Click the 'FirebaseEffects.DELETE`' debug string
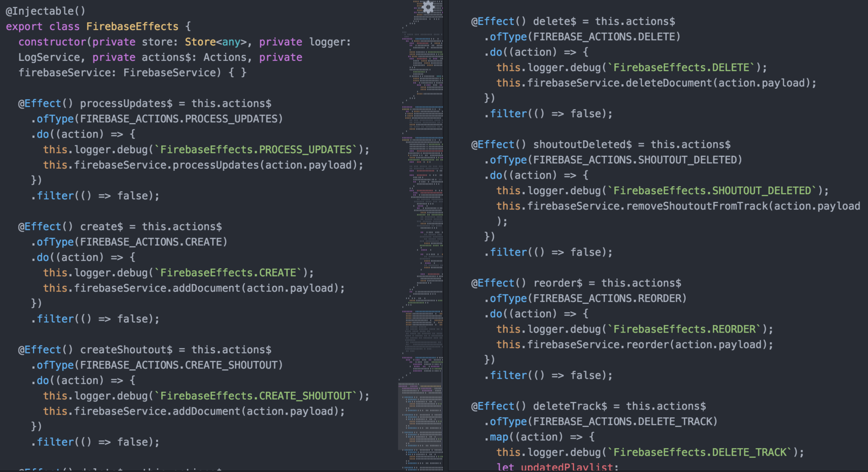868x472 pixels. tap(684, 68)
